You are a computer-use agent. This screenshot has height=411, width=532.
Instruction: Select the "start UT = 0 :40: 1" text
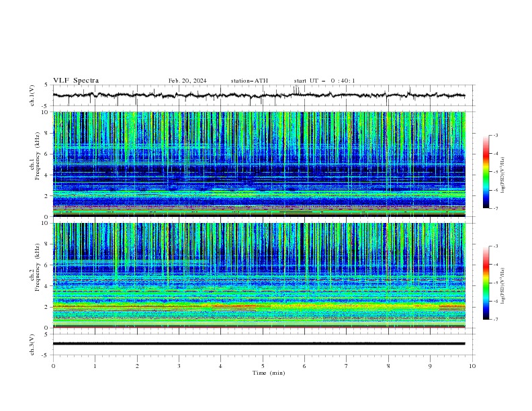pyautogui.click(x=324, y=81)
